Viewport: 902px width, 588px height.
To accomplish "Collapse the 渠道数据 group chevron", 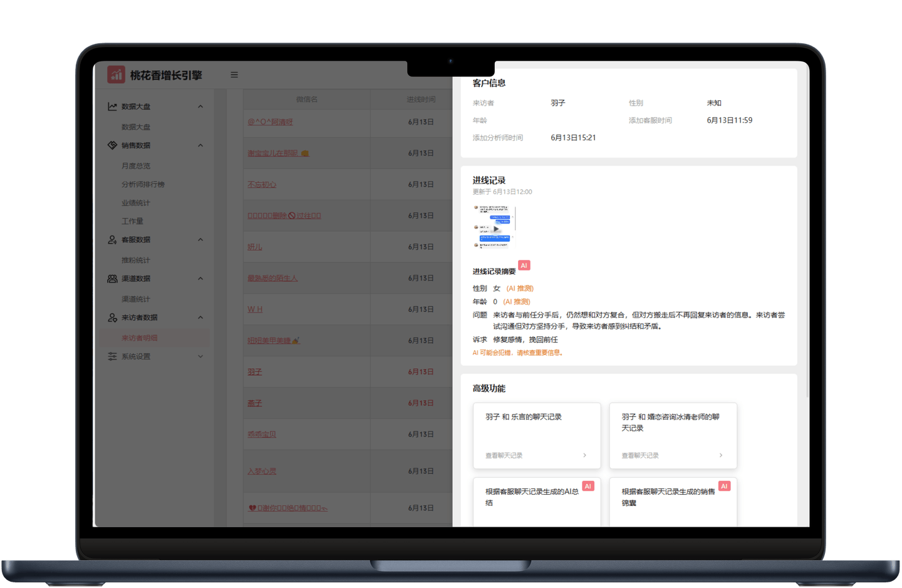I will [200, 279].
